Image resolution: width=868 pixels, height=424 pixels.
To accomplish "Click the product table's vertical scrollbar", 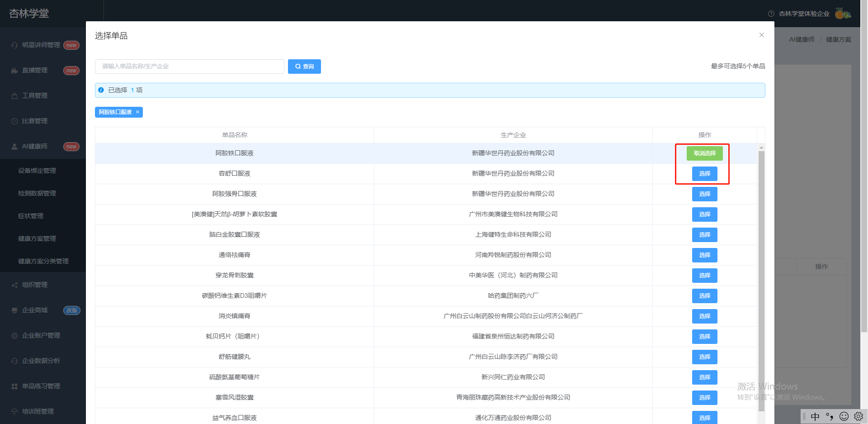I will pos(761,281).
